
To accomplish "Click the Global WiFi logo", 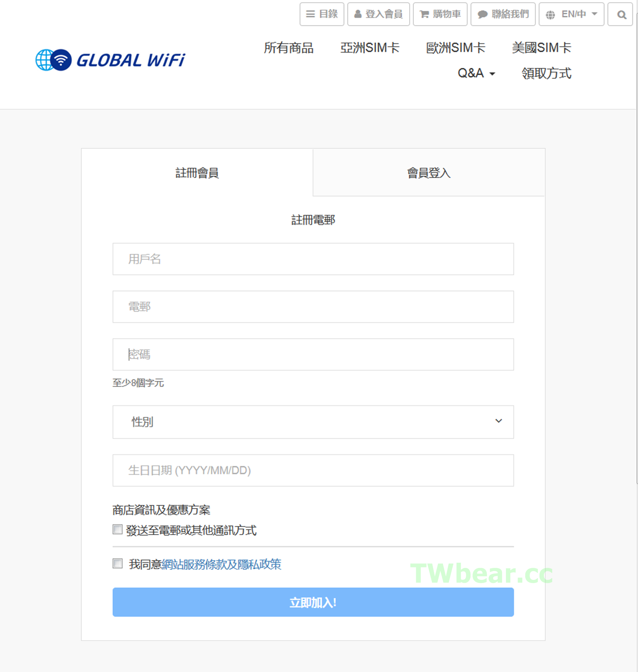I will (110, 60).
